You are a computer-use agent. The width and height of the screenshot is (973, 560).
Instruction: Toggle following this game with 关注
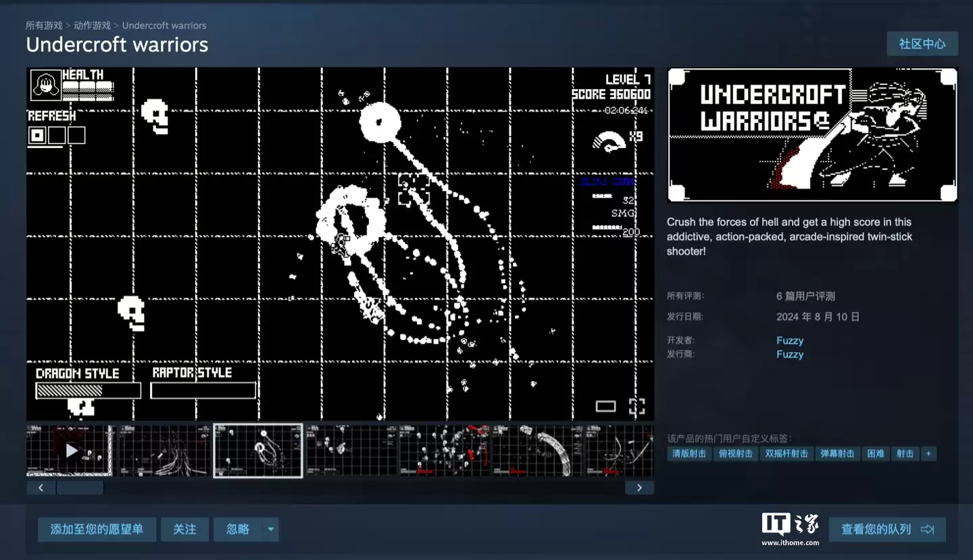point(184,530)
